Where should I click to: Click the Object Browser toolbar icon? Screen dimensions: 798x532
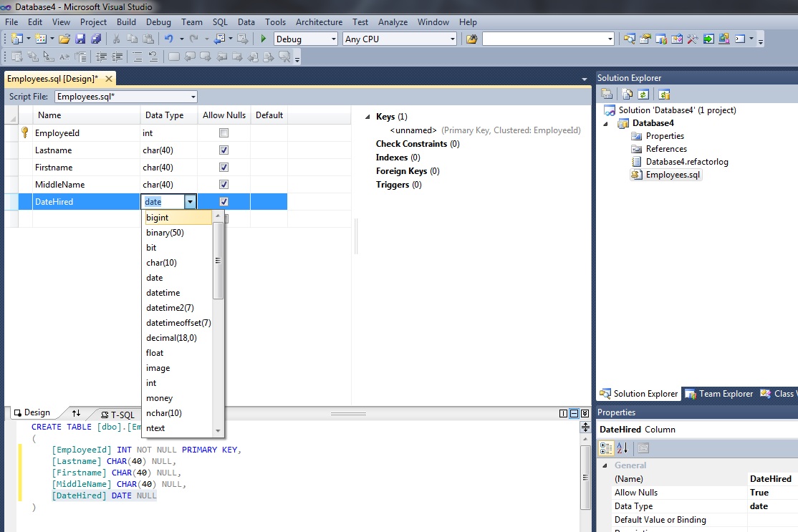(677, 39)
